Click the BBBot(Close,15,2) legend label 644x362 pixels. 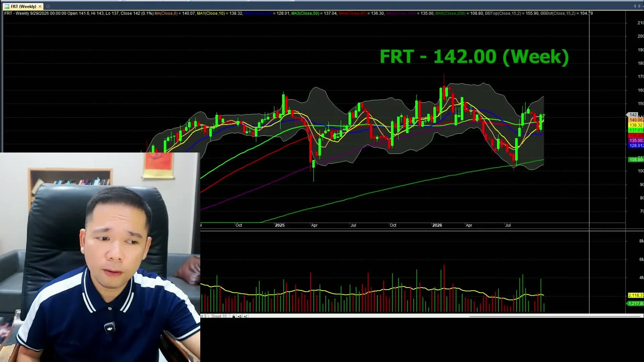(558, 13)
